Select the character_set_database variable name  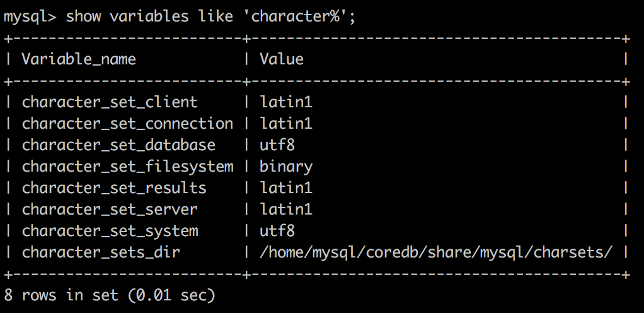pyautogui.click(x=118, y=145)
